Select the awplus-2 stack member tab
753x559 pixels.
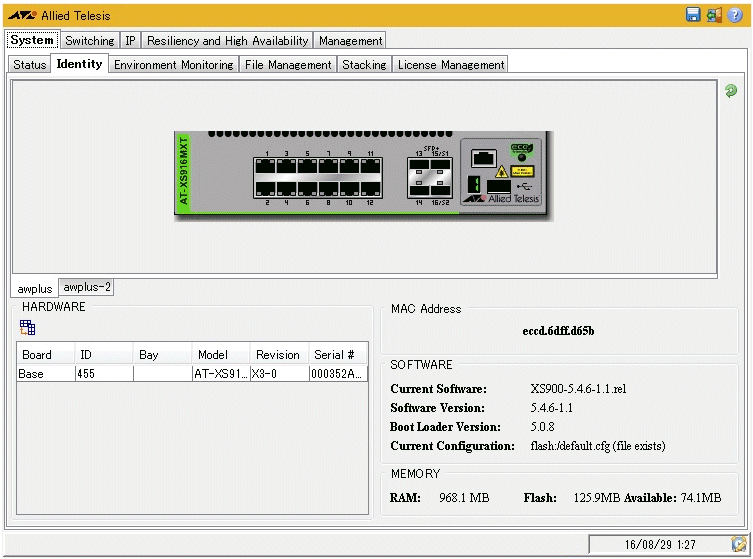tap(87, 287)
